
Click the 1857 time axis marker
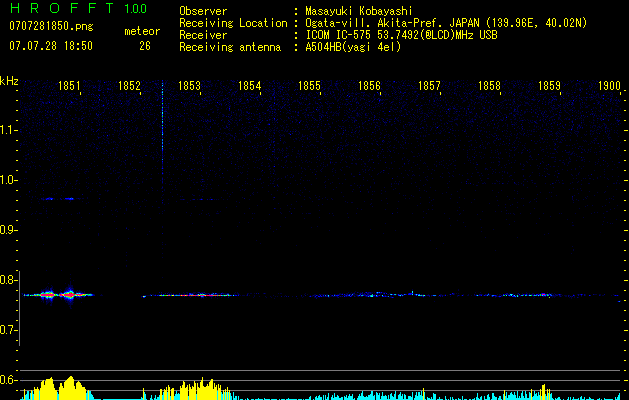[x=429, y=86]
